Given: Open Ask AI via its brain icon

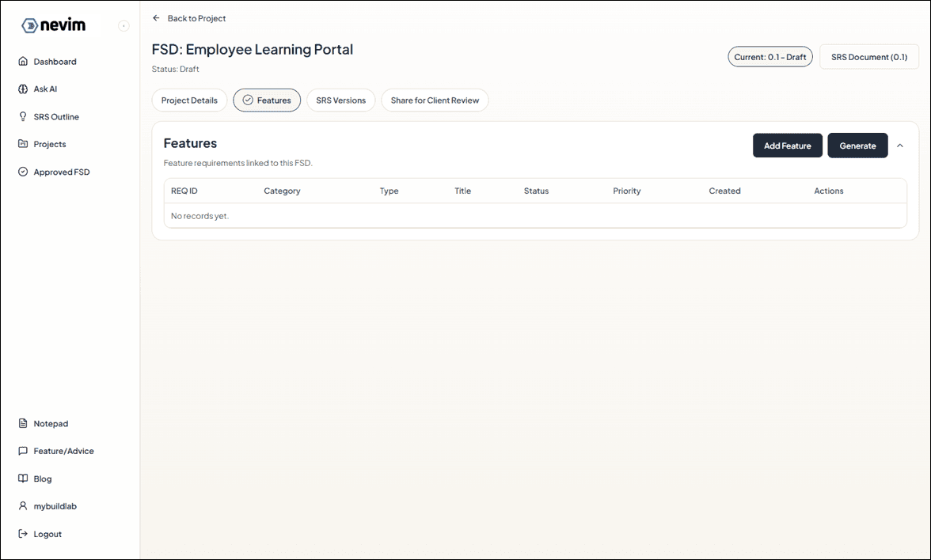Looking at the screenshot, I should click(24, 89).
